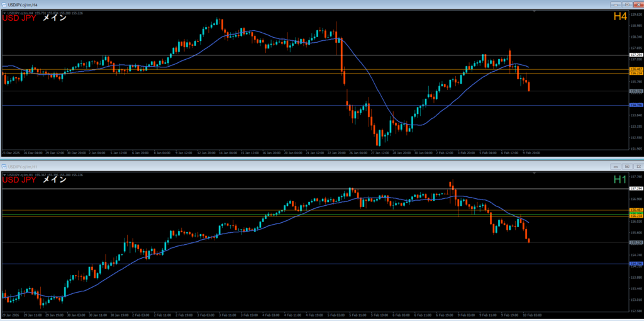Viewport: 644px width, 321px height.
Task: Select the blue 154.396 horizontal line on H4 chart
Action: [314, 105]
